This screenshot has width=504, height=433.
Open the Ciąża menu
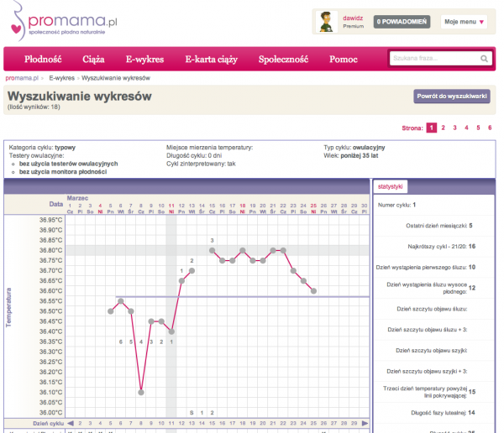click(94, 60)
